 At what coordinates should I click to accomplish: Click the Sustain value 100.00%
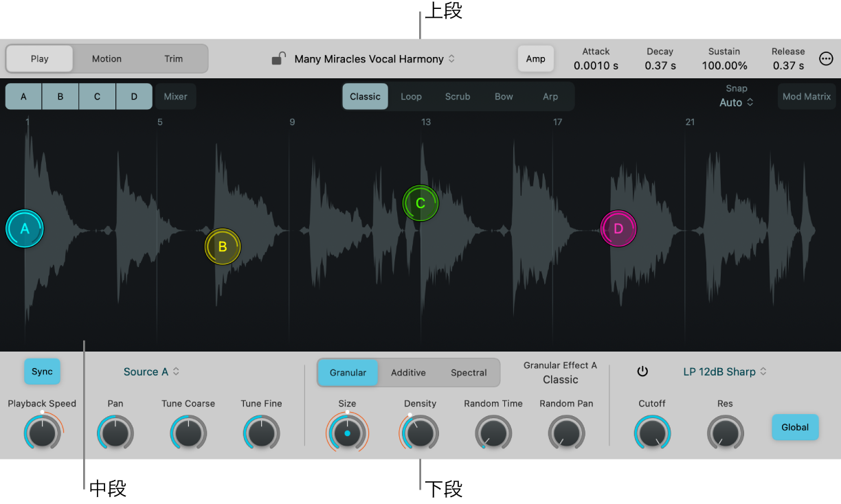click(724, 66)
